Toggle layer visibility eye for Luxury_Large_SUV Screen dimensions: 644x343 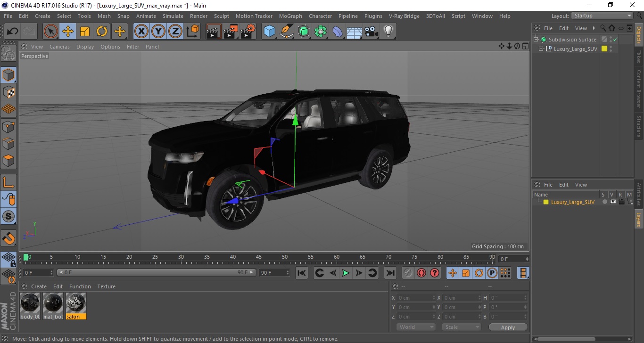coord(613,202)
